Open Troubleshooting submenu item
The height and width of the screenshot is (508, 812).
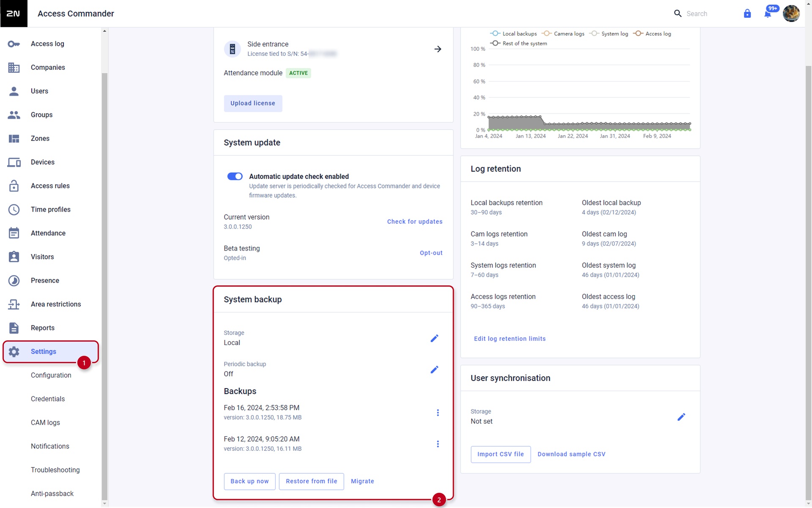[x=55, y=470]
